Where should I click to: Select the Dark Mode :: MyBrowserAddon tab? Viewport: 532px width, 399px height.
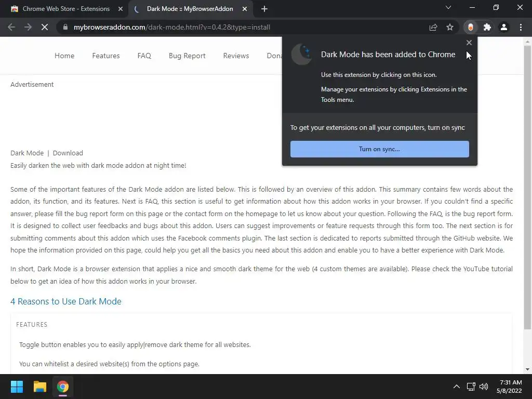tap(191, 9)
